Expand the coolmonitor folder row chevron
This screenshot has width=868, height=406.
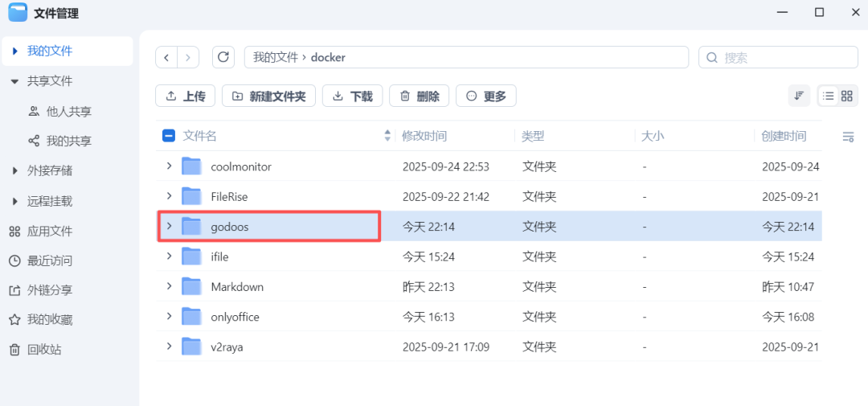pos(169,166)
